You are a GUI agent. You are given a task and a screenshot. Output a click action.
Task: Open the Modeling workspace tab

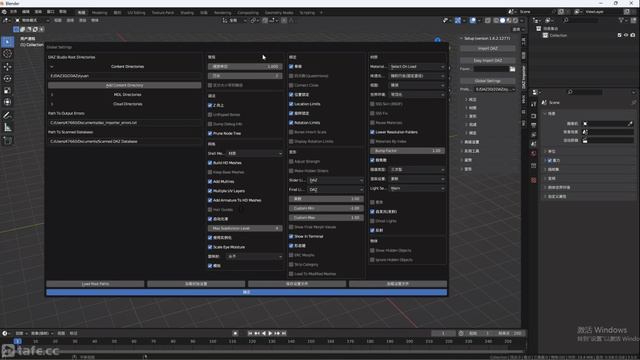pyautogui.click(x=99, y=13)
